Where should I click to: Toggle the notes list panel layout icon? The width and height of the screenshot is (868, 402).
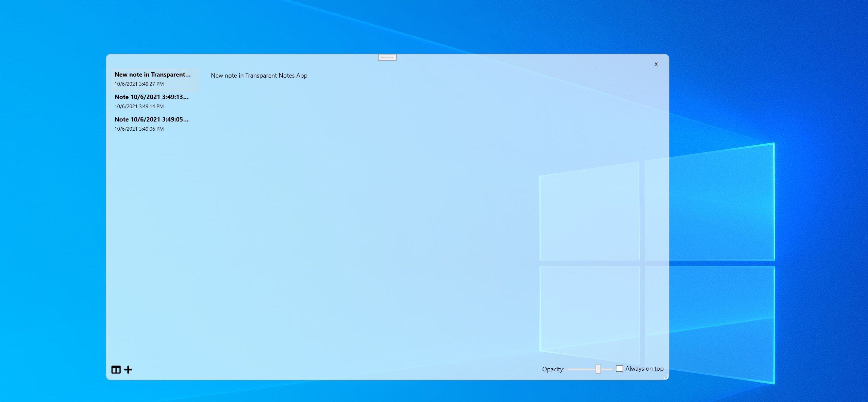(116, 369)
